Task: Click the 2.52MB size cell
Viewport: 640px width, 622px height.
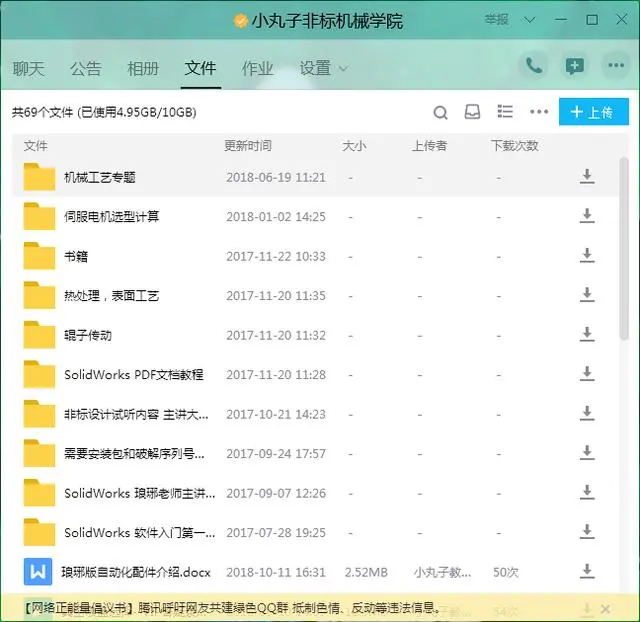Action: (x=366, y=572)
